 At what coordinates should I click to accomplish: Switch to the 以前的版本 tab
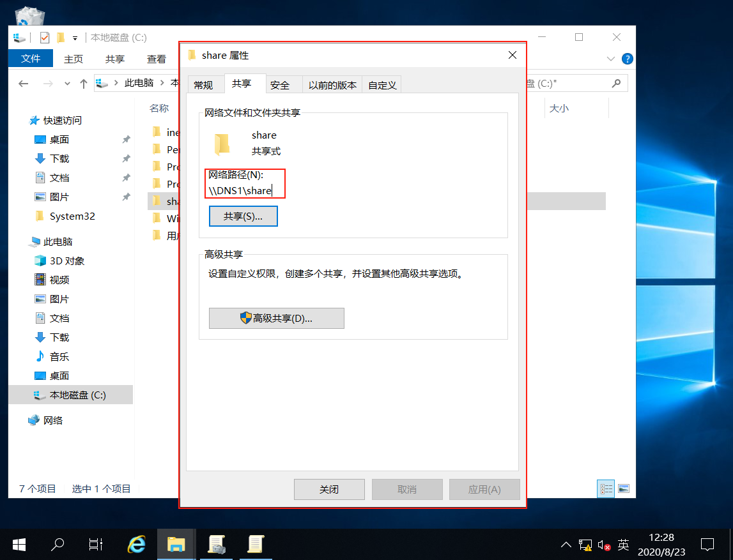(x=332, y=84)
